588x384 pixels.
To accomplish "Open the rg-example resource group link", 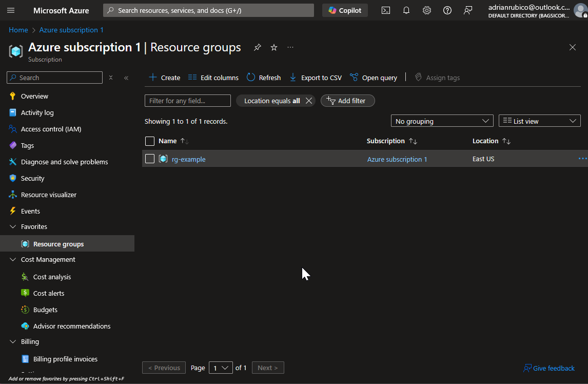I will click(188, 159).
